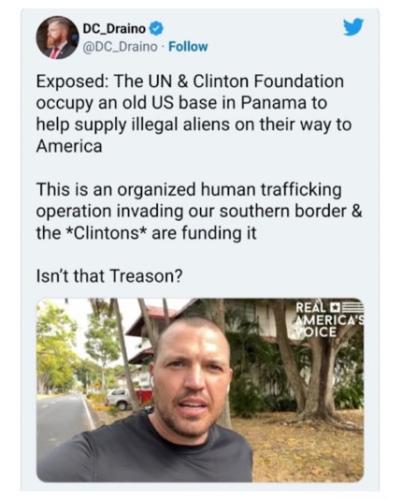Click the 'Clinton Foundation' text
402x500 pixels.
point(268,81)
